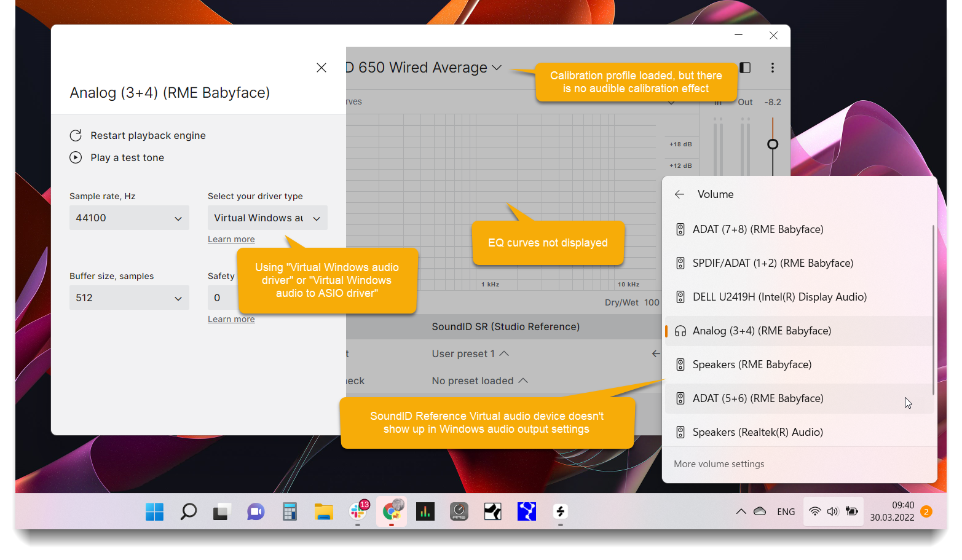Open More volume settings
962x560 pixels.
click(719, 464)
